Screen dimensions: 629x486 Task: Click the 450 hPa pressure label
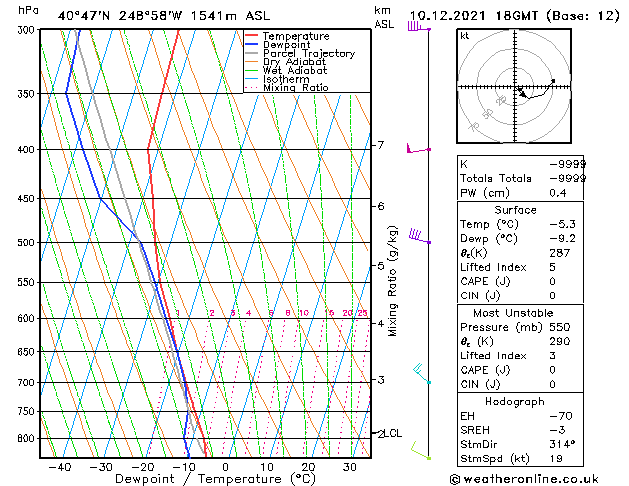28,198
